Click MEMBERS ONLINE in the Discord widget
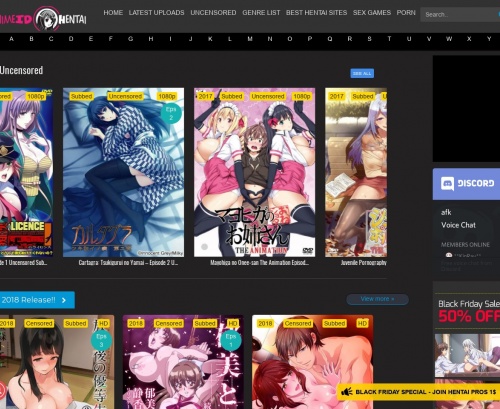This screenshot has height=409, width=500. 465,245
